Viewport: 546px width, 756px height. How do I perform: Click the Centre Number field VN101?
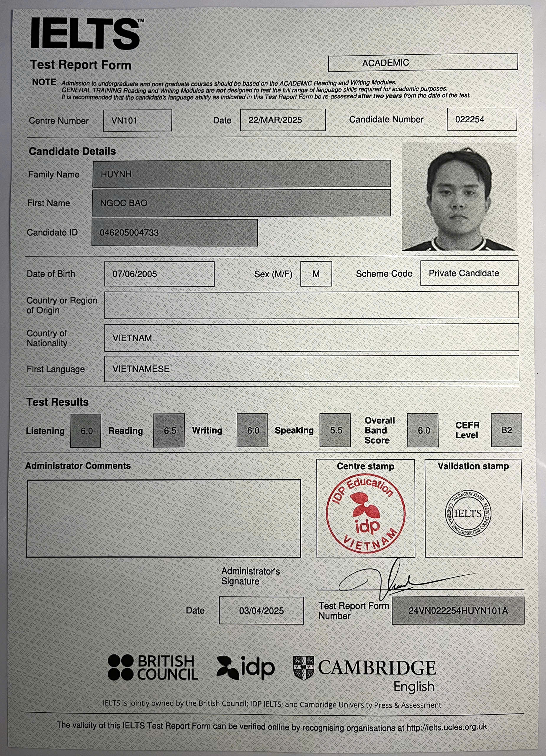[x=137, y=120]
